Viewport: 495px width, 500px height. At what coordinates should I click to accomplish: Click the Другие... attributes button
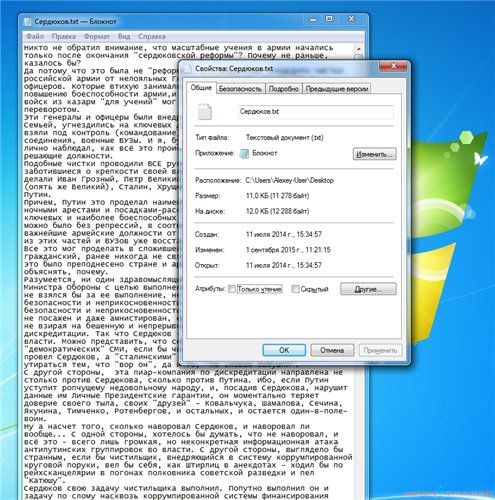click(x=368, y=289)
